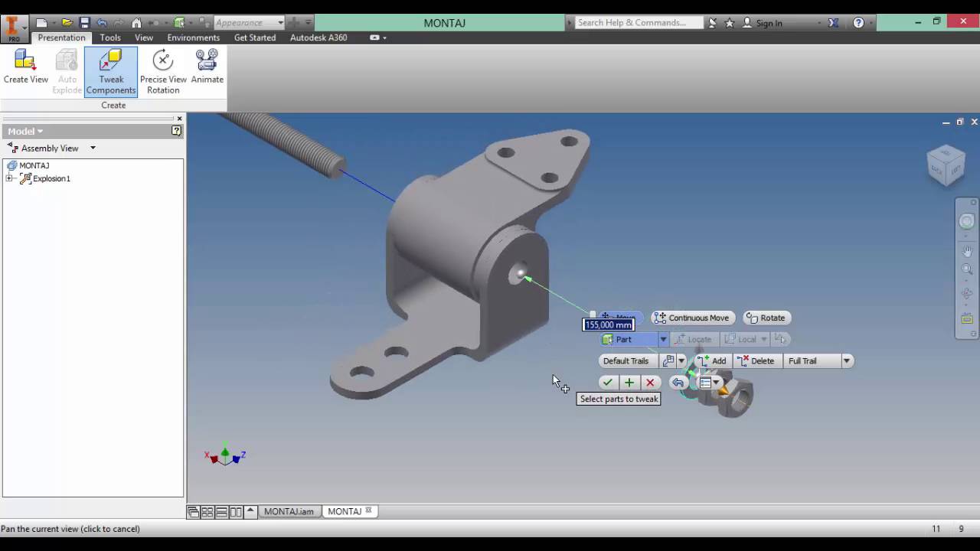Image resolution: width=980 pixels, height=551 pixels.
Task: Click the New file icon
Action: (x=42, y=23)
